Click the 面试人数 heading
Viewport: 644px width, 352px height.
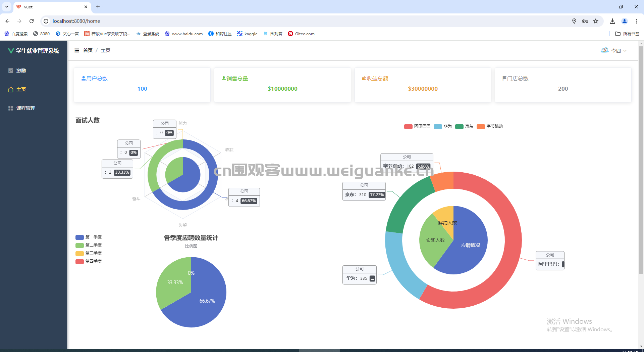[x=88, y=120]
